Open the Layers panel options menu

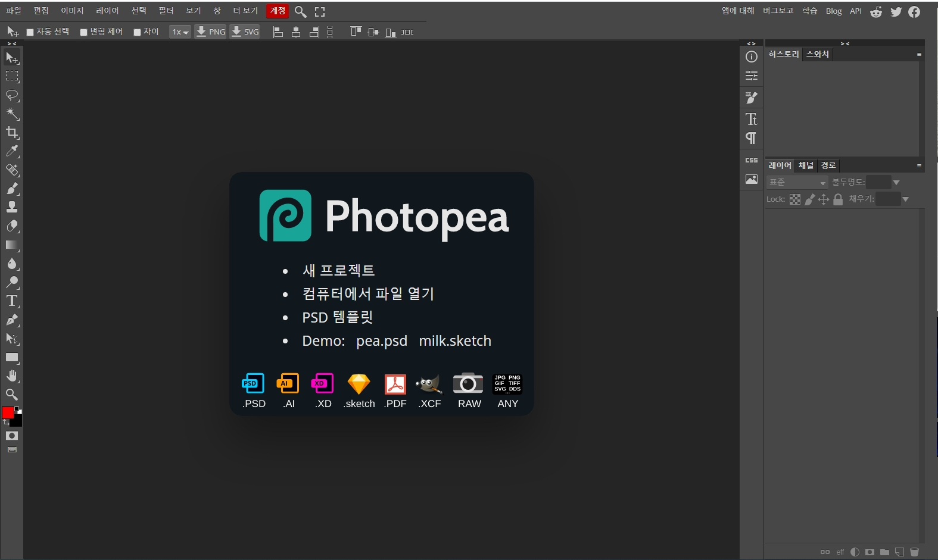coord(919,165)
